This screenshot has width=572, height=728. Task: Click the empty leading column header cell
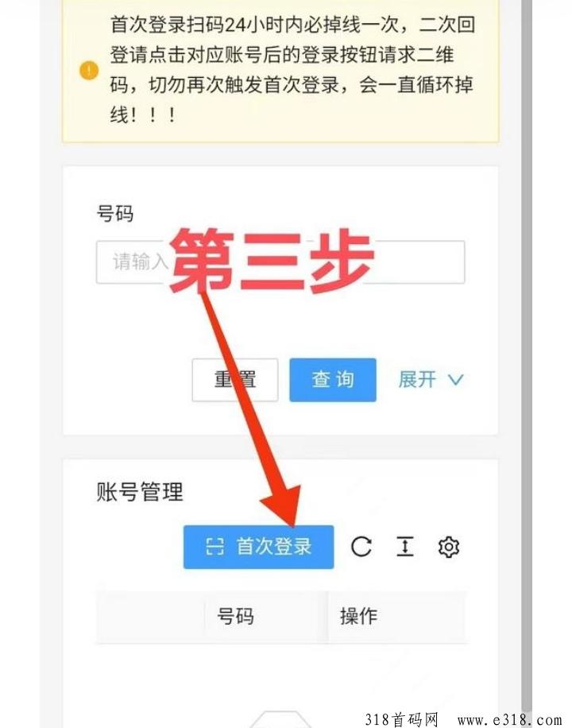150,617
